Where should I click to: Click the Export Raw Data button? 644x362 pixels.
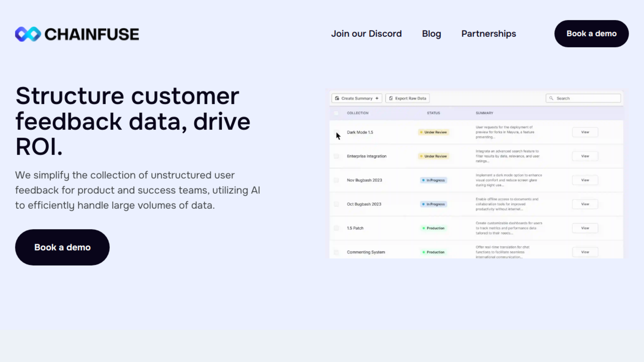click(408, 98)
